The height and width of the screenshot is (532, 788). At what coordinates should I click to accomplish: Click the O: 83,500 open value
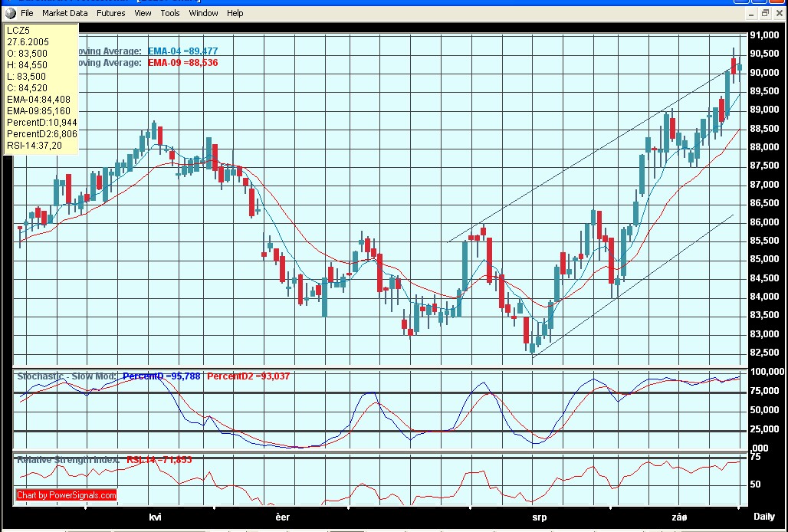click(27, 54)
